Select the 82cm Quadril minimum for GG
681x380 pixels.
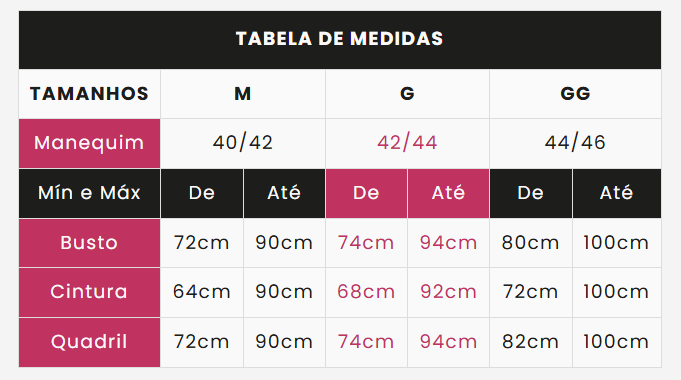coord(531,342)
